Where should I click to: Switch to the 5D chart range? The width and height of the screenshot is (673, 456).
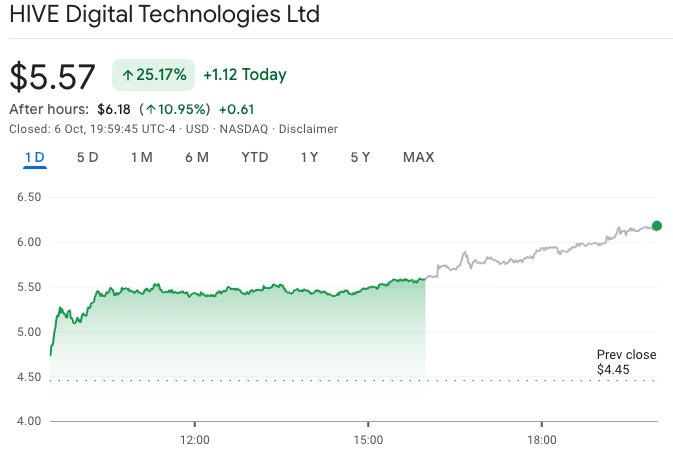point(88,157)
